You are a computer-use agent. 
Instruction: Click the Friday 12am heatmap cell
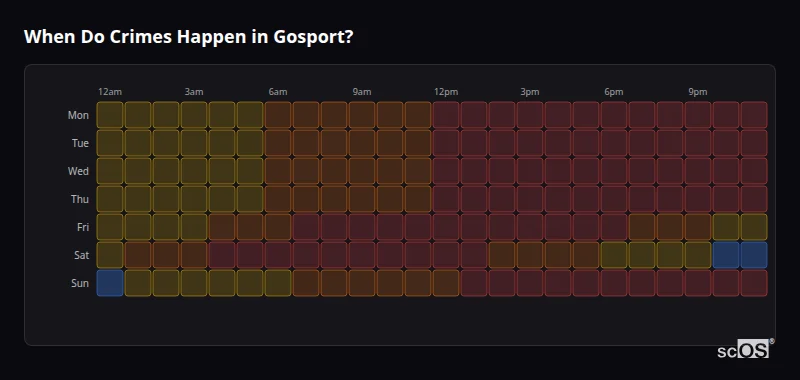click(x=110, y=227)
